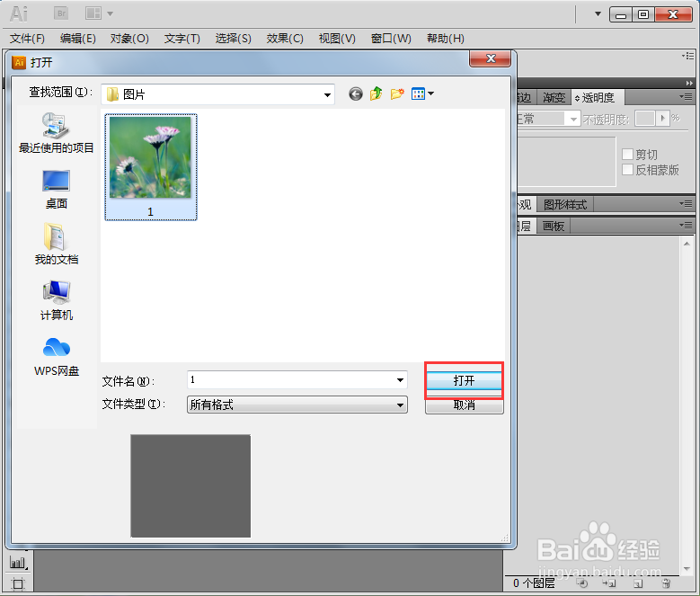The image size is (700, 596).
Task: Open the 效果(C) menu
Action: click(285, 39)
